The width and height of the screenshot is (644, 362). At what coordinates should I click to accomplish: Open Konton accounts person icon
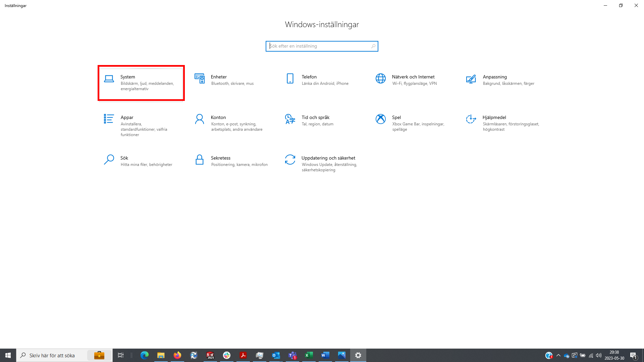point(200,119)
